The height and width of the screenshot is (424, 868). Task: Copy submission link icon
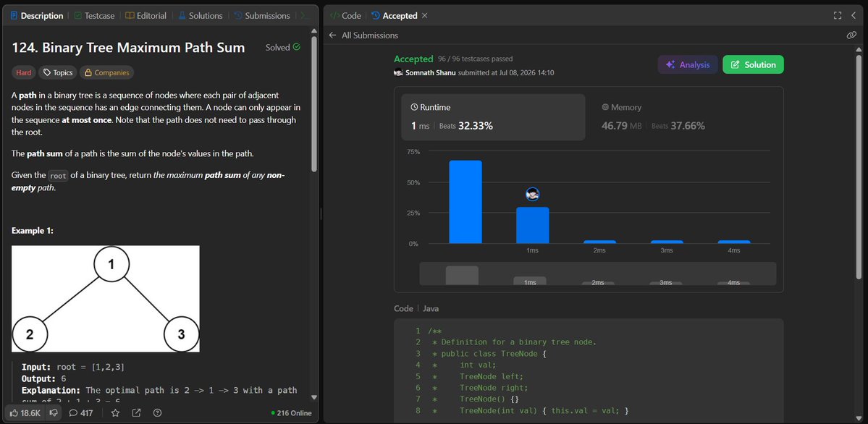click(x=851, y=35)
